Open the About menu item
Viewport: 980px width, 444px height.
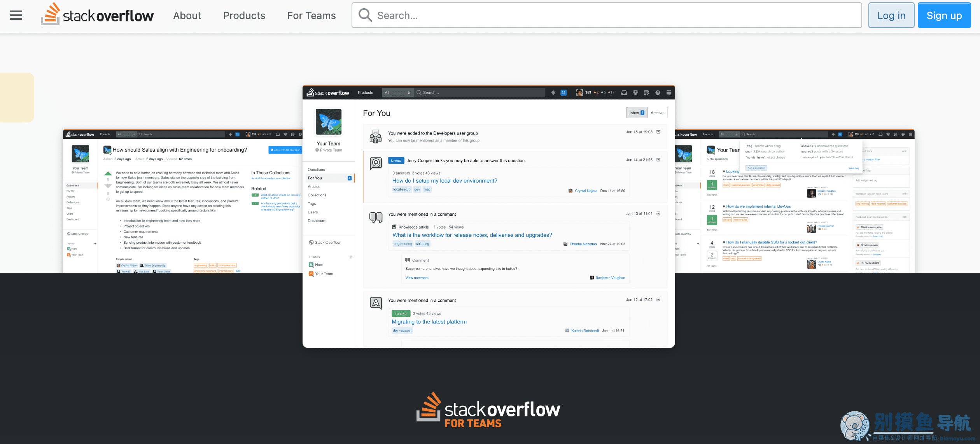187,16
